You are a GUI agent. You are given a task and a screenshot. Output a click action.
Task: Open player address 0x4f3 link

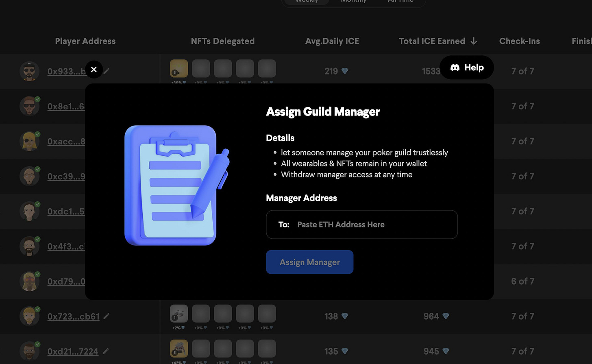click(x=66, y=246)
